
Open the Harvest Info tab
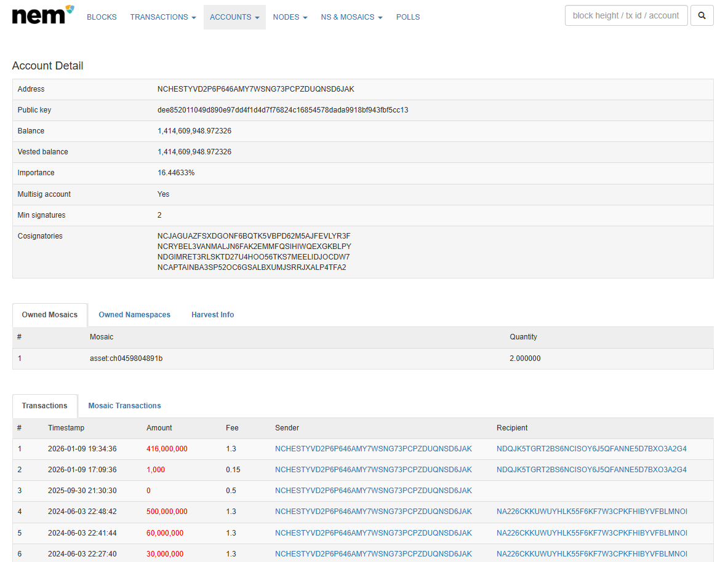pyautogui.click(x=212, y=314)
